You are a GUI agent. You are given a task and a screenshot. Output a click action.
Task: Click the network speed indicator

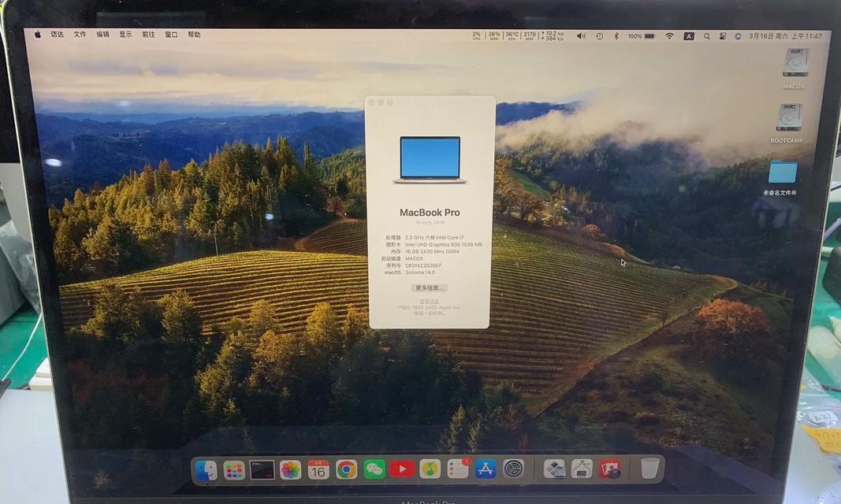click(553, 36)
